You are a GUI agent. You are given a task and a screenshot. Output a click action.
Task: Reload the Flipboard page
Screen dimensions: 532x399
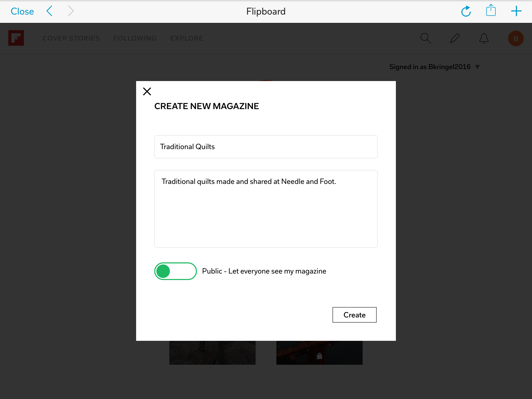[466, 11]
